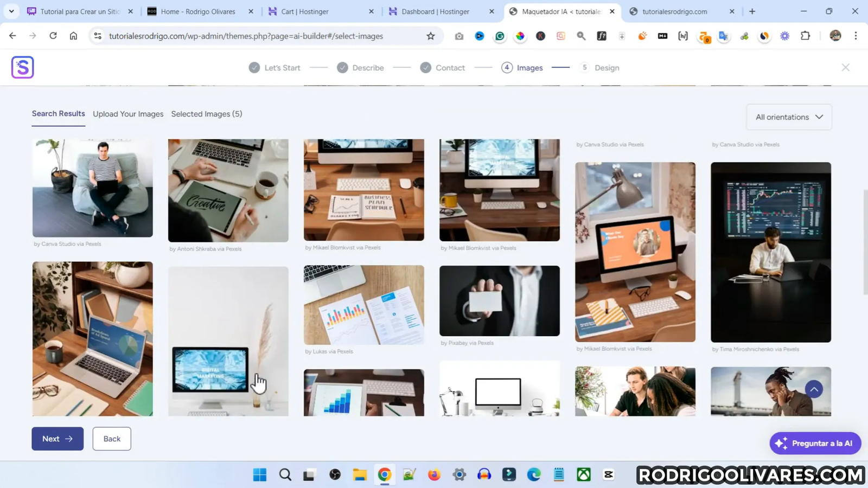
Task: Click the Back button
Action: click(x=112, y=439)
